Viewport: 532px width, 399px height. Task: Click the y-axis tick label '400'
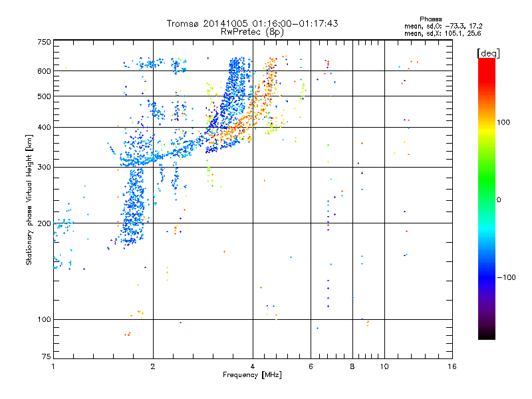(44, 127)
